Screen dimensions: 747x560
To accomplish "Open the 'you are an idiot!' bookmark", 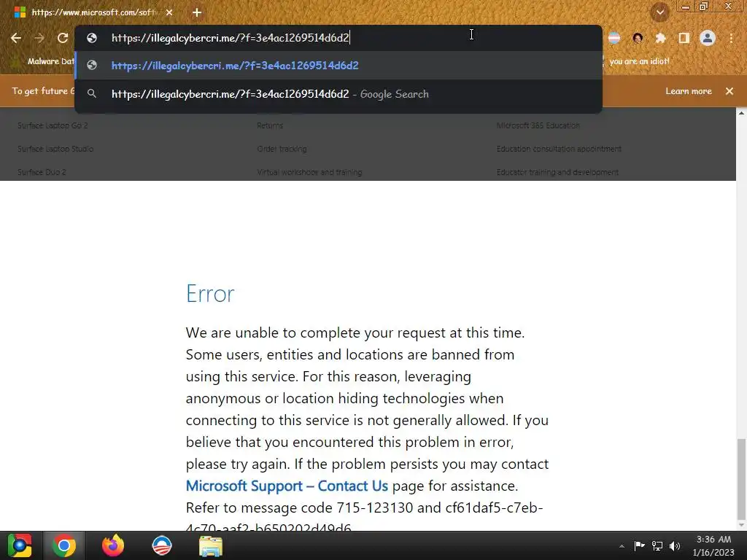I will pos(639,61).
